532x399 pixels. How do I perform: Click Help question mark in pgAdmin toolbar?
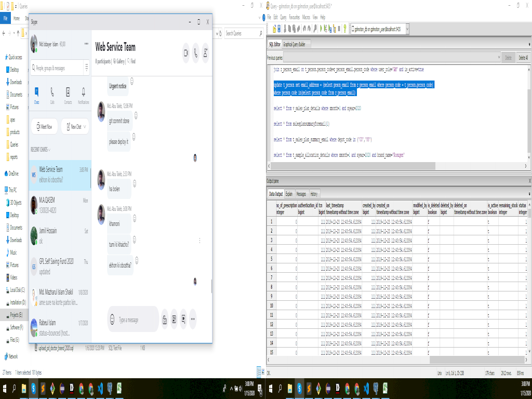[345, 29]
